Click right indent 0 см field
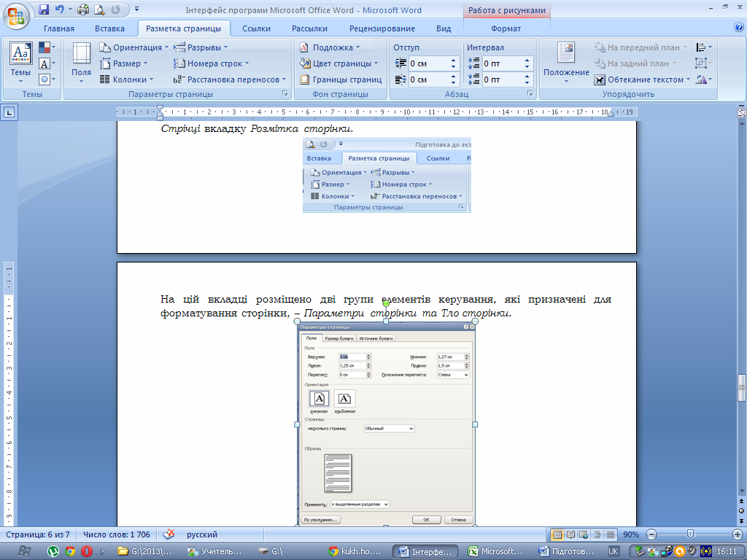Screen dimensions: 747x560 [428, 79]
